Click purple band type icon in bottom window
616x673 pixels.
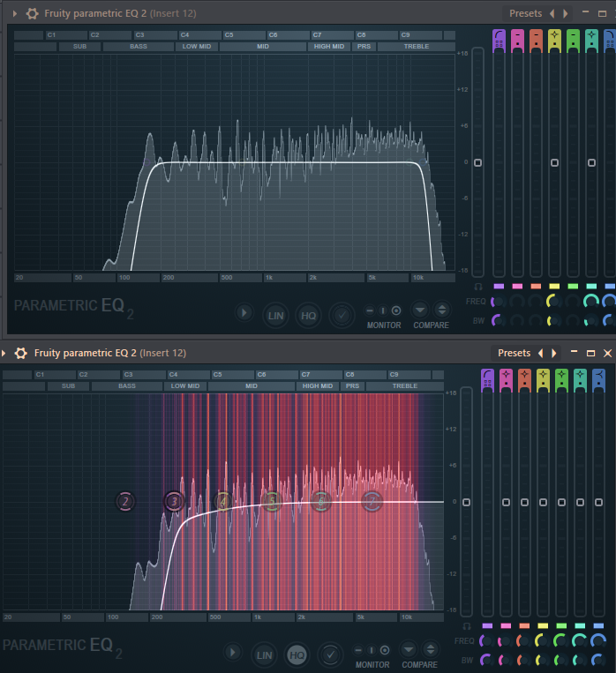[487, 380]
